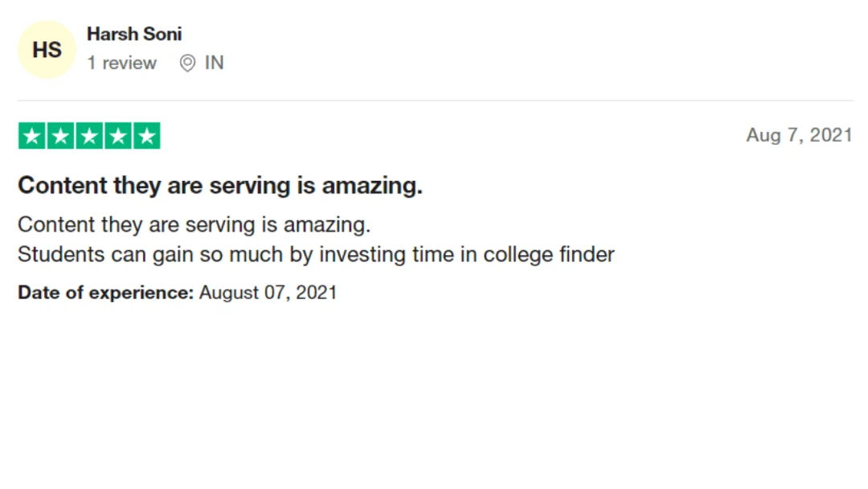Click the non-bold 'Content they are serving' line

(x=194, y=225)
